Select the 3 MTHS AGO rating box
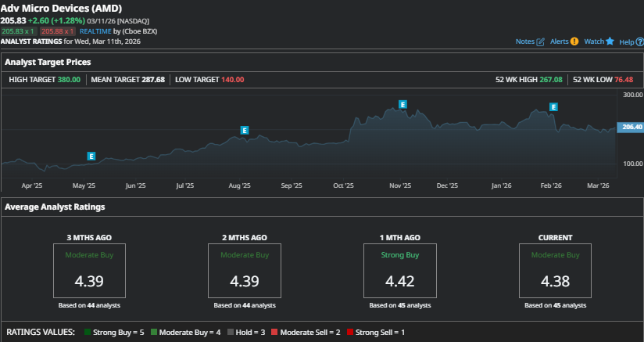Screen dimensions: 644x342 [88, 271]
